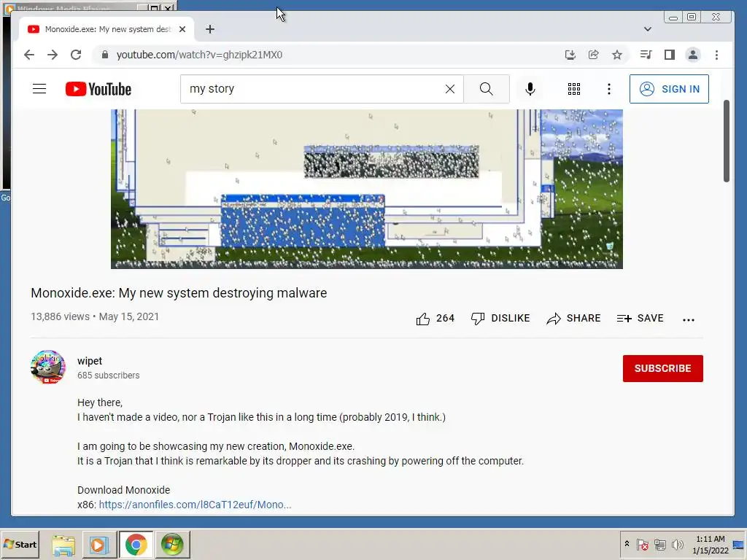The width and height of the screenshot is (747, 560).
Task: Dislike the Monoxide.exe video
Action: pos(500,319)
